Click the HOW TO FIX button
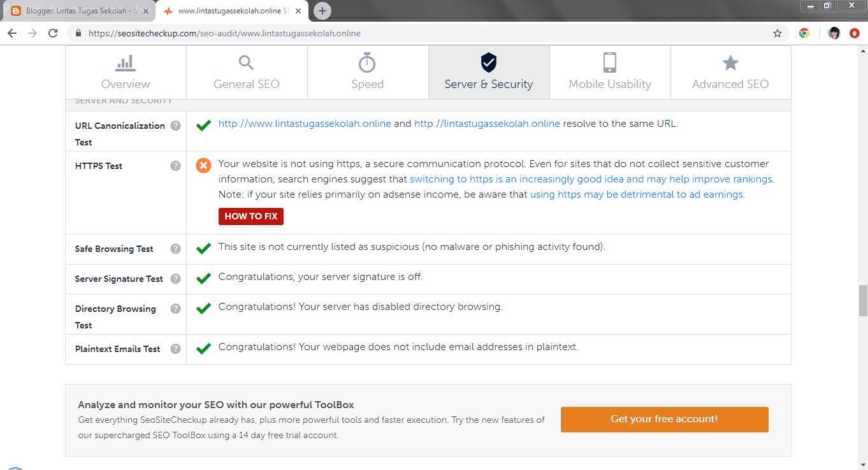The width and height of the screenshot is (868, 470). tap(250, 216)
